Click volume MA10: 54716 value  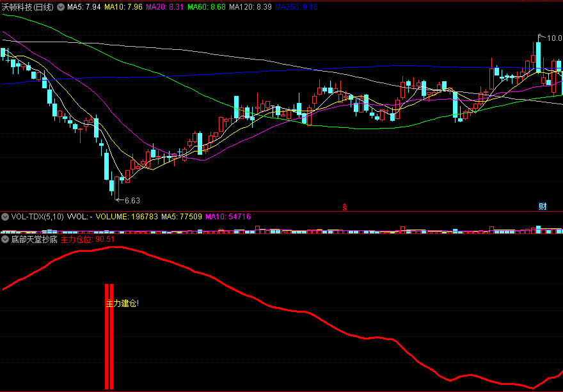228,216
